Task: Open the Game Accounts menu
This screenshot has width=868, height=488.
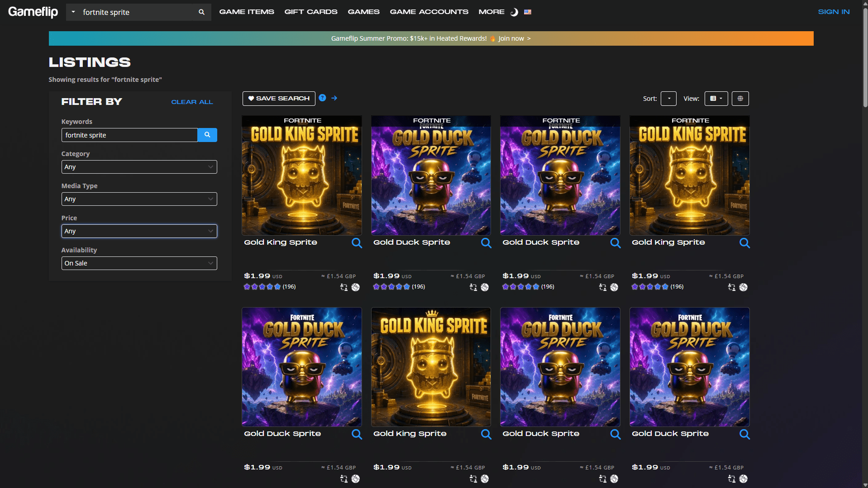Action: coord(429,12)
